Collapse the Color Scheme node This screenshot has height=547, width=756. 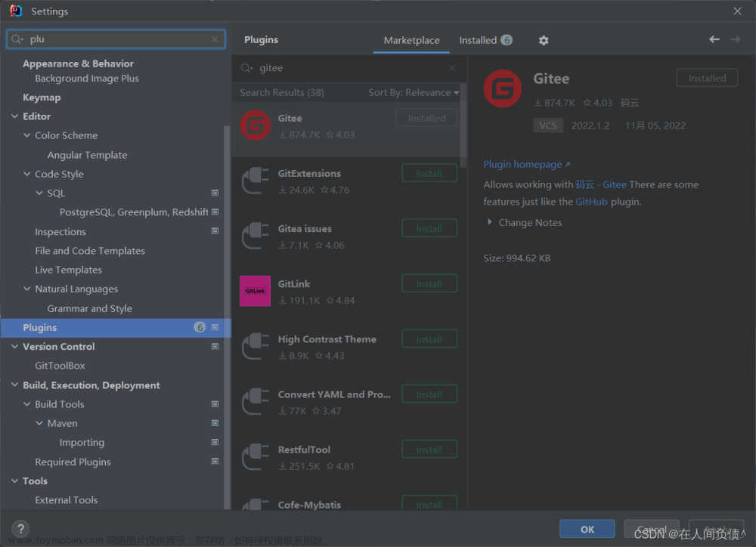pyautogui.click(x=27, y=135)
